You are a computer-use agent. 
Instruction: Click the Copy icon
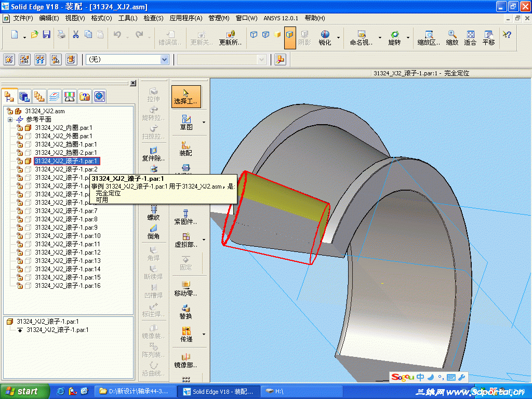pyautogui.click(x=88, y=34)
